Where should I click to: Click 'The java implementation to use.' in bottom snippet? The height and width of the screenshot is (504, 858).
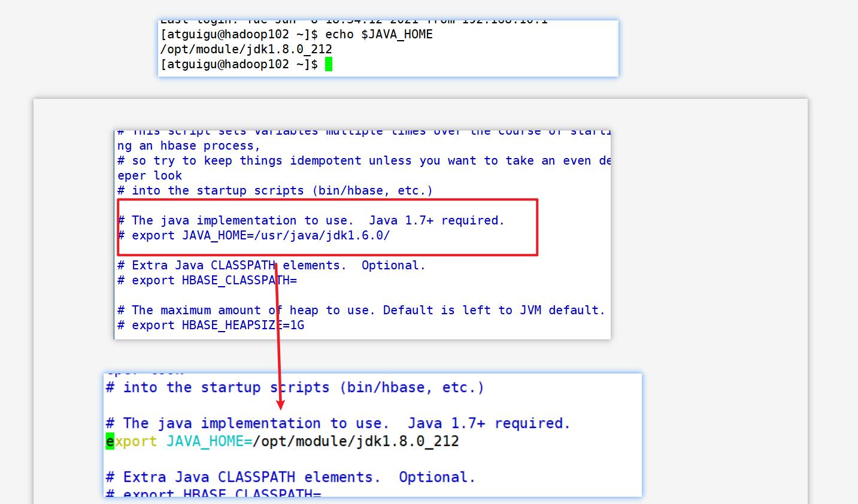click(256, 424)
